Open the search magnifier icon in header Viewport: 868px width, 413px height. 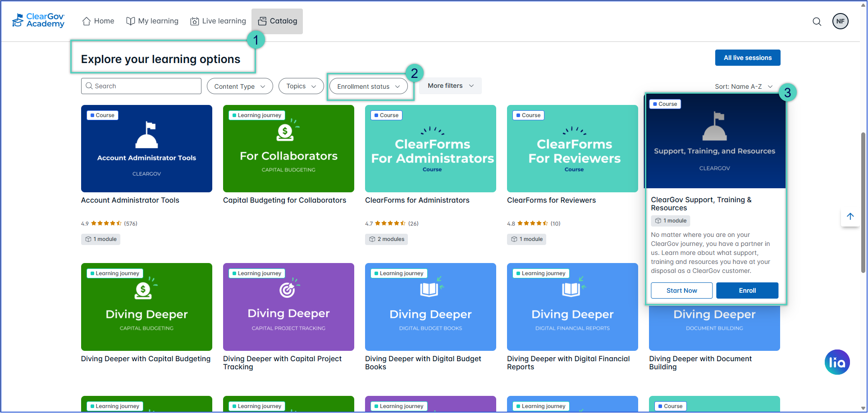coord(817,22)
